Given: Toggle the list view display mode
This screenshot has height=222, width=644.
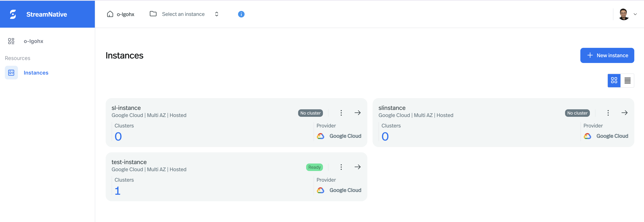Looking at the screenshot, I should tap(628, 81).
